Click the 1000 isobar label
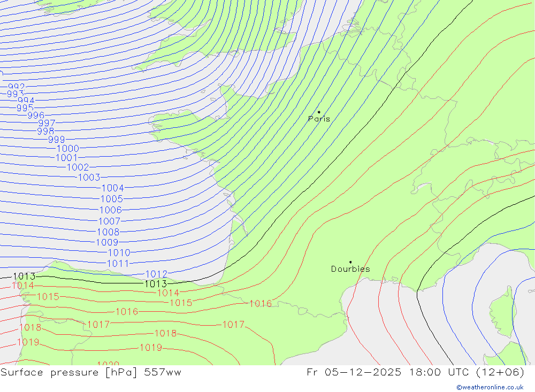535x392 pixels. pyautogui.click(x=67, y=149)
